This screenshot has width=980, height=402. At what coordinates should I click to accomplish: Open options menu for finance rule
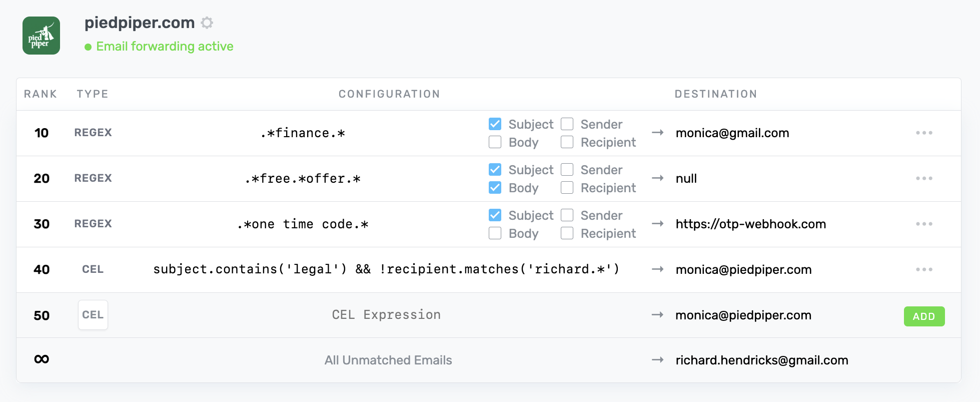coord(923,133)
